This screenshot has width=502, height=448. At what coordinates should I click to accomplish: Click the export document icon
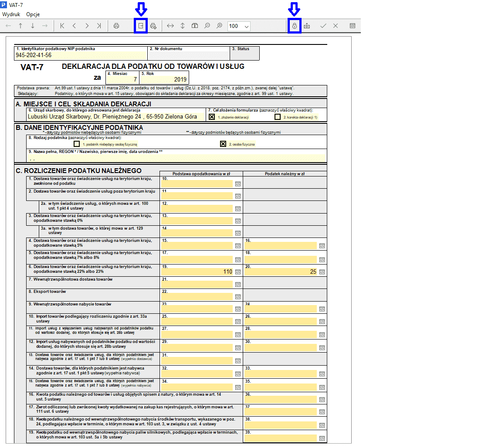[141, 26]
